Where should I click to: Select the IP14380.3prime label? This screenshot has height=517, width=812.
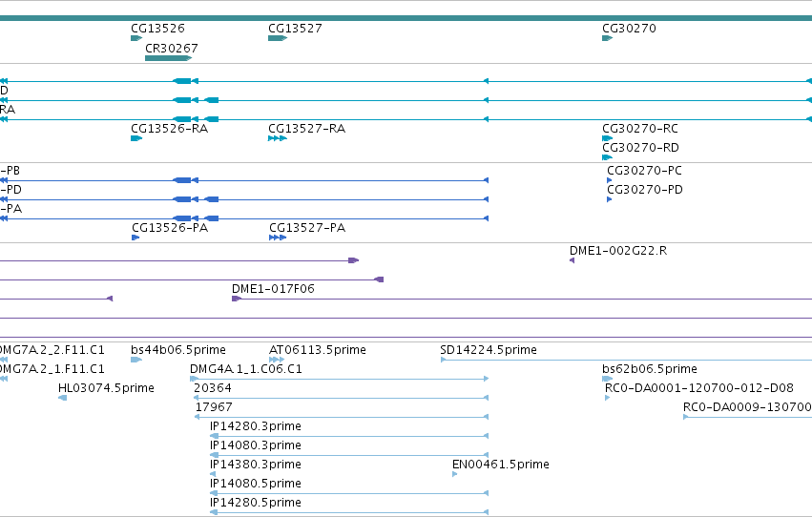pos(256,465)
